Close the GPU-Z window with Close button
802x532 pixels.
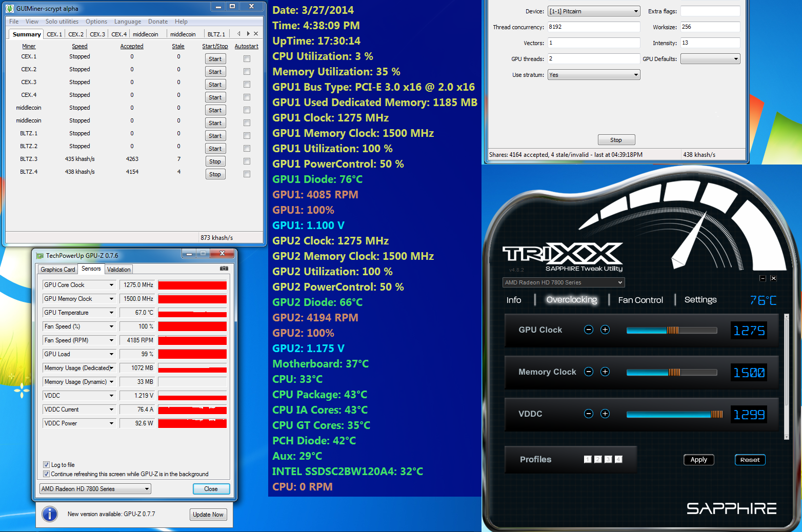point(211,489)
